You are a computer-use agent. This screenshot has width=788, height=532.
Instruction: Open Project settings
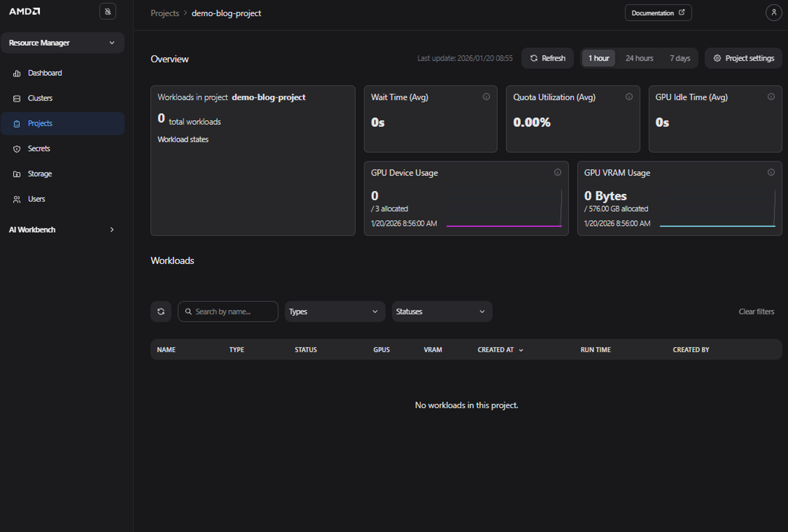coord(744,58)
